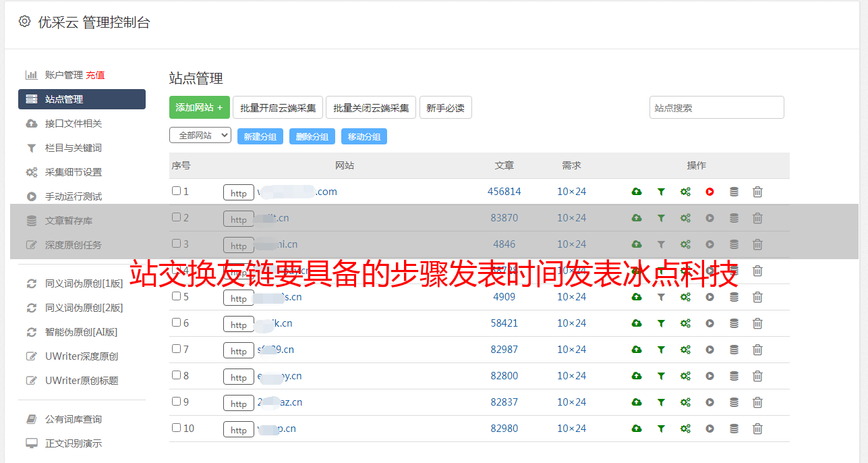
Task: Click the green 添加网站 + button
Action: [200, 107]
